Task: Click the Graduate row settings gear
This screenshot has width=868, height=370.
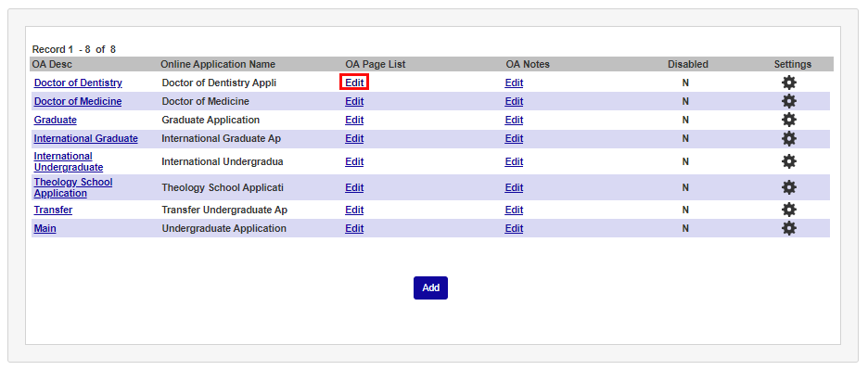Action: [x=789, y=120]
